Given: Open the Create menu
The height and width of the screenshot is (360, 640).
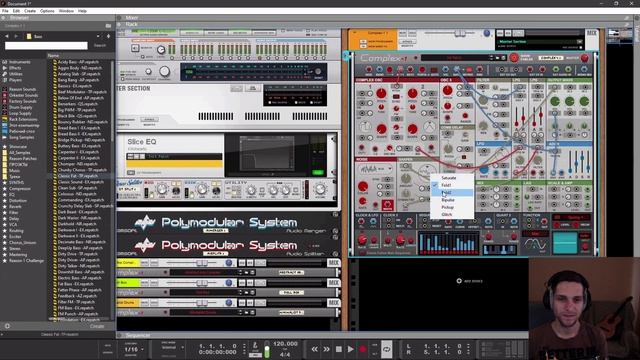Looking at the screenshot, I should [30, 11].
